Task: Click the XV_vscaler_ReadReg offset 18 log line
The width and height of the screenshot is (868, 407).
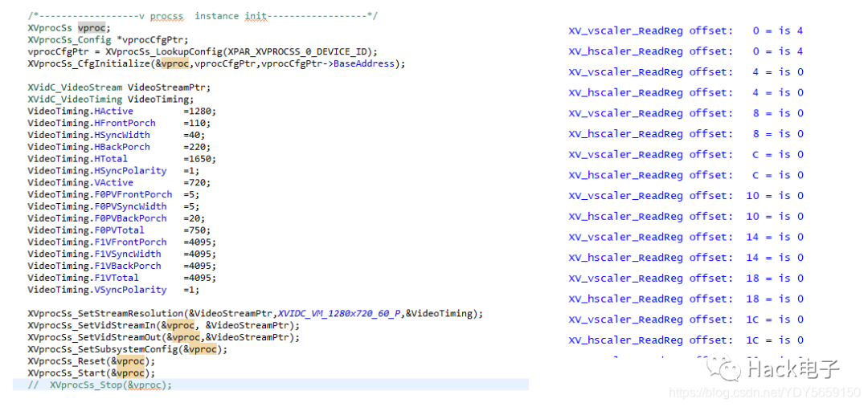Action: click(x=686, y=278)
